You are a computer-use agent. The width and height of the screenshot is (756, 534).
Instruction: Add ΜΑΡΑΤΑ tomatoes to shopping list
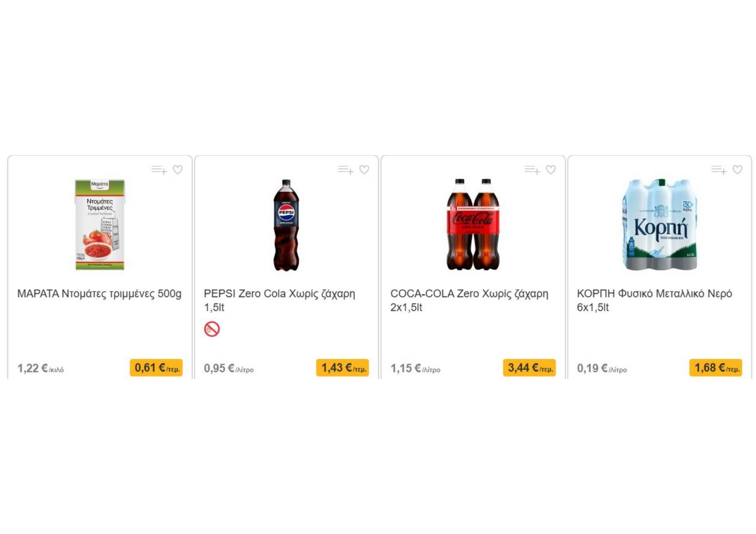(159, 170)
